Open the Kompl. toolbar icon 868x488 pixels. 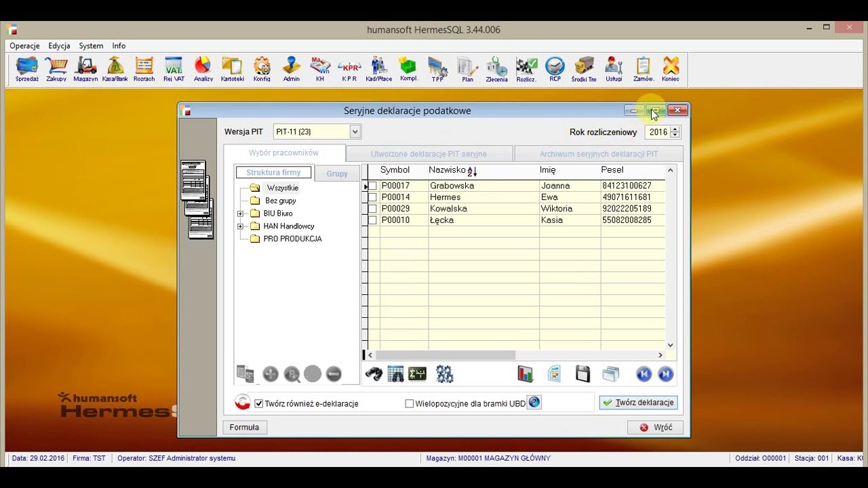[408, 70]
